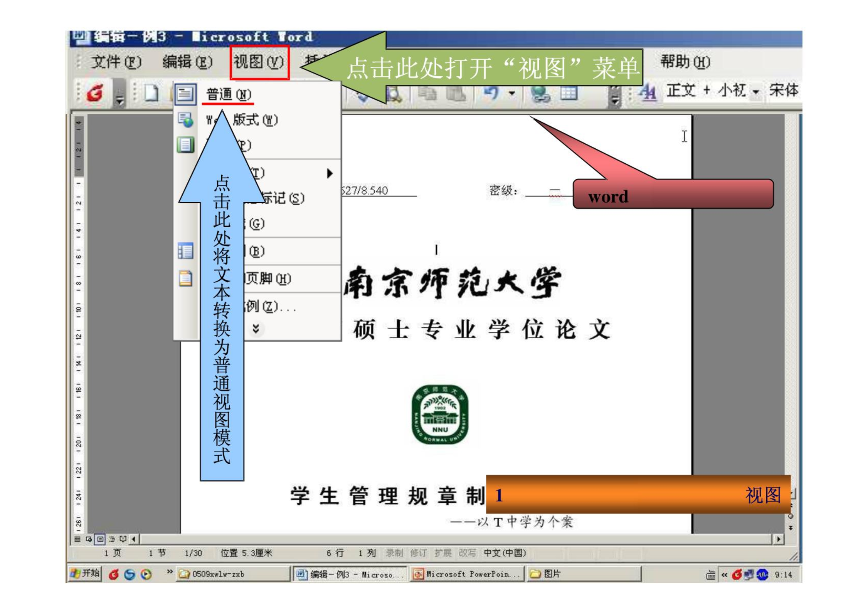Open the 帮助(H) menu
Viewport: 868px width, 614px height.
tap(685, 62)
